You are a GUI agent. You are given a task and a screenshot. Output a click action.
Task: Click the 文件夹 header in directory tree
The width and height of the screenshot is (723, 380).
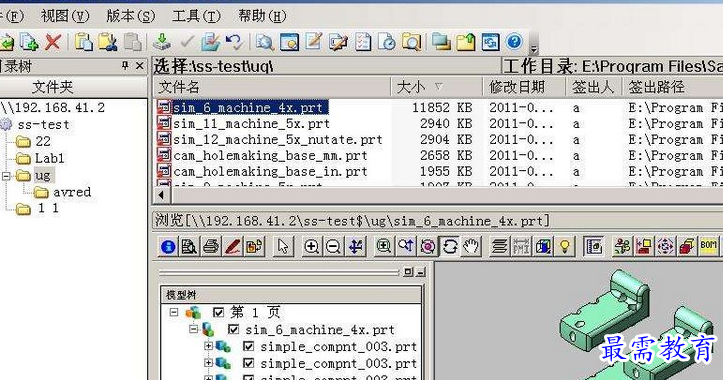point(73,87)
